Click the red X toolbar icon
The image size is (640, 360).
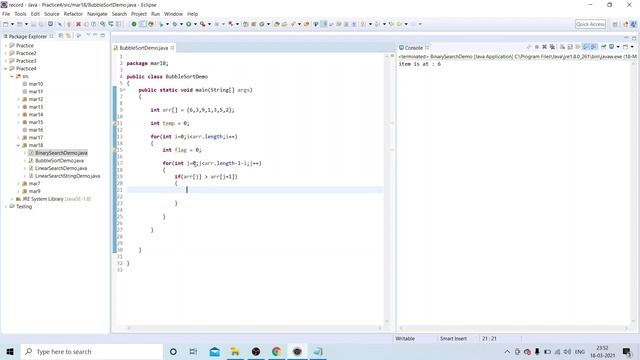coord(78,24)
